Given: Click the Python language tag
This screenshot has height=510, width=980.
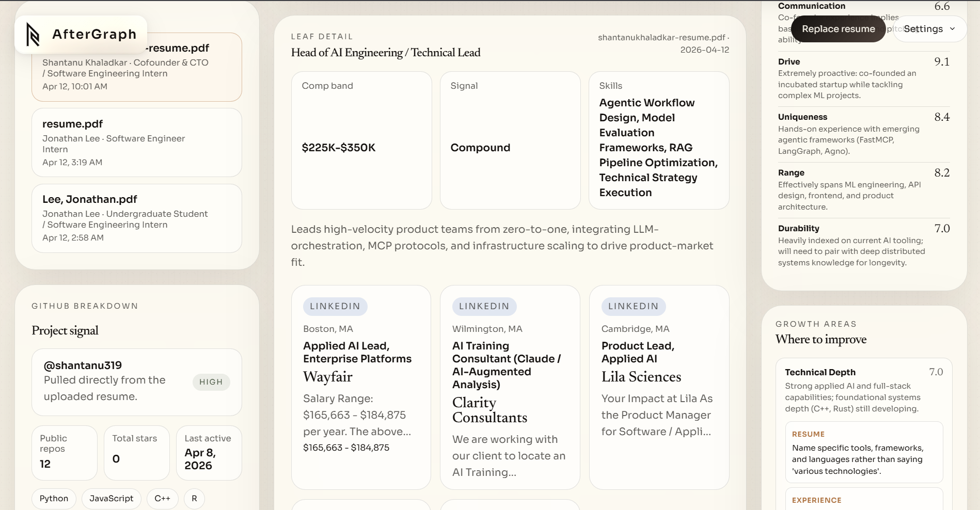Looking at the screenshot, I should [54, 498].
